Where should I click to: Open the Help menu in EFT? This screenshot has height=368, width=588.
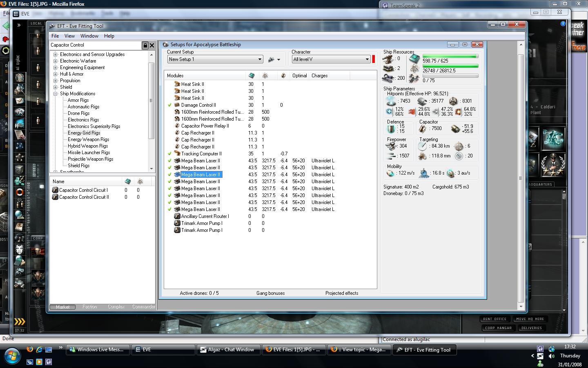(x=109, y=36)
